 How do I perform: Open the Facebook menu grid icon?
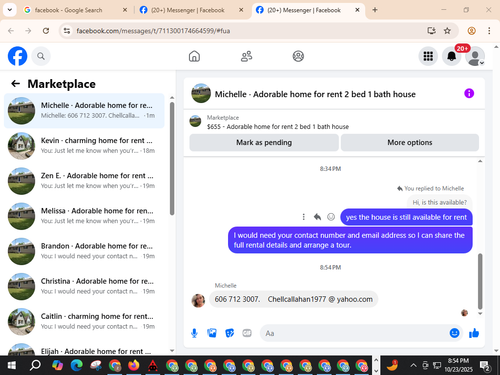(428, 56)
